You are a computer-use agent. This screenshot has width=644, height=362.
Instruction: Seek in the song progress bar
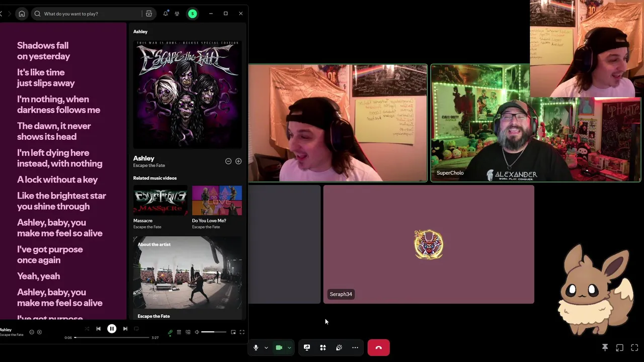pyautogui.click(x=112, y=337)
